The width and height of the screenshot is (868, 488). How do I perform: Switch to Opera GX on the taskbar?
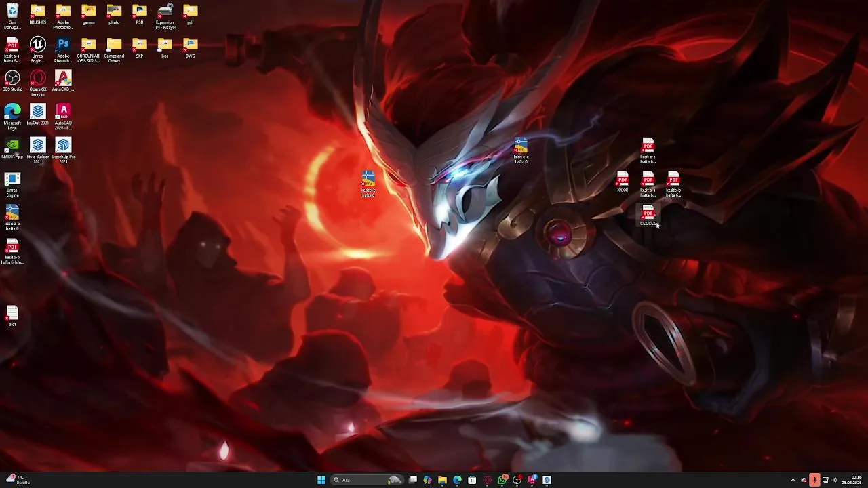coord(487,480)
